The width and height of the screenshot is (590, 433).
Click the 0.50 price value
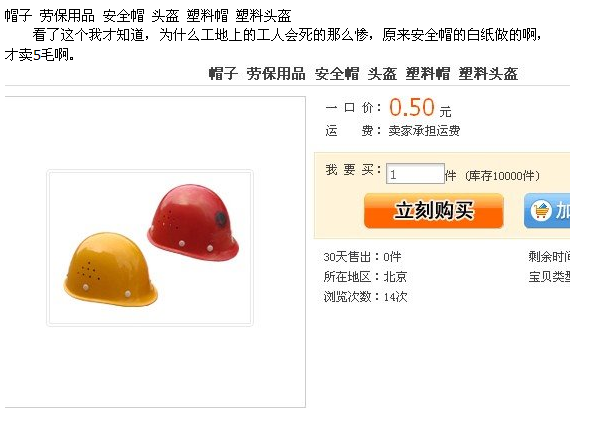[412, 107]
